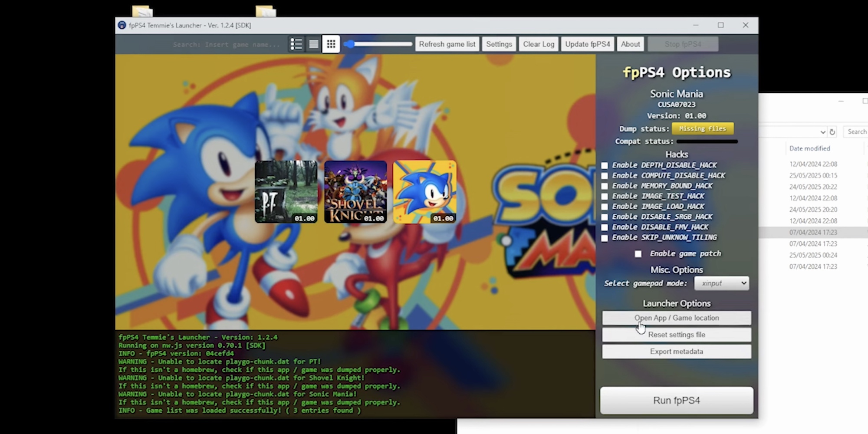Select the Shovel Knight game cover
Screen dimensions: 868x434
355,191
